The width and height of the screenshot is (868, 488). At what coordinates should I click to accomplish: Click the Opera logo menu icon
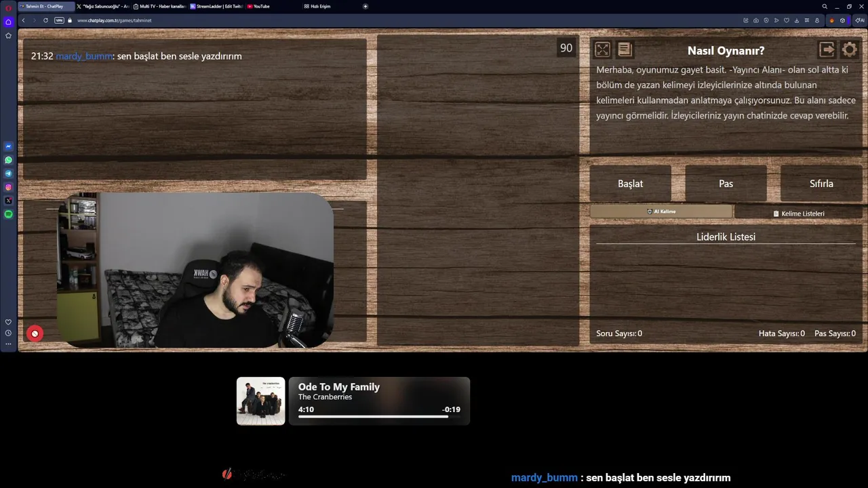click(x=8, y=7)
